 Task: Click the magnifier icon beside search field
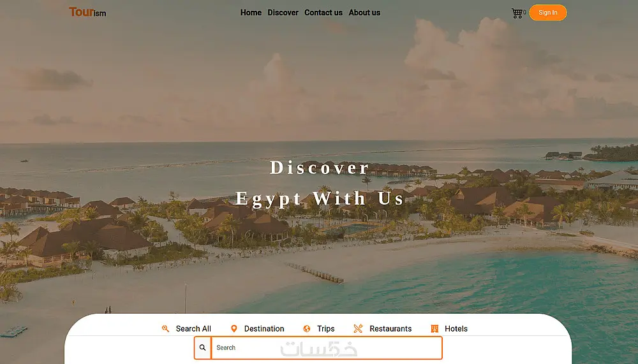pyautogui.click(x=203, y=347)
